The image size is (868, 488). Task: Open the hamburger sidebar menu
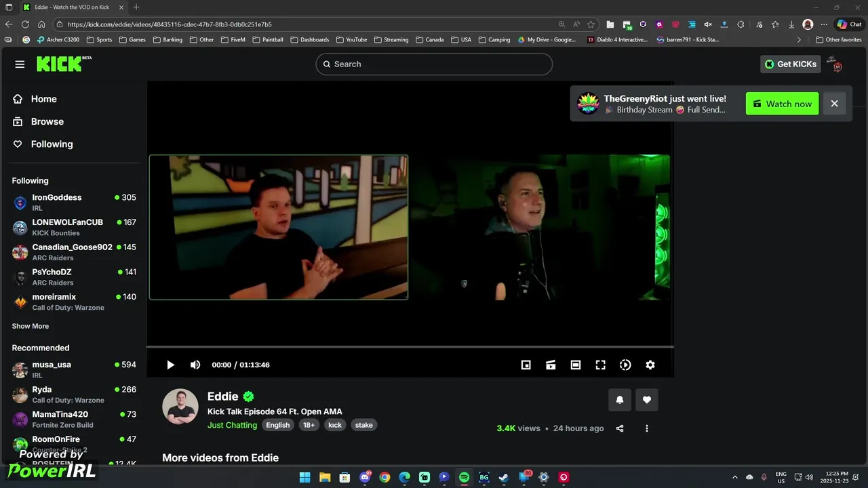click(x=20, y=64)
